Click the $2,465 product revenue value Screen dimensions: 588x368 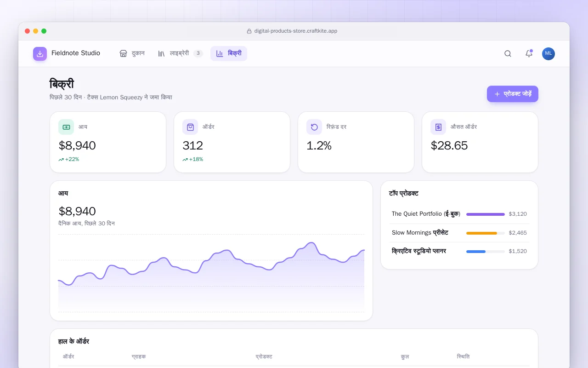[x=518, y=233]
